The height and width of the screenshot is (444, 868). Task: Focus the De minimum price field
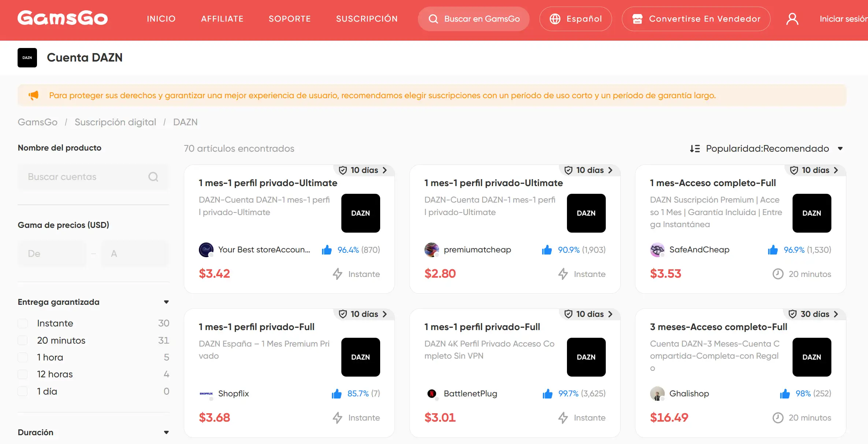pos(52,254)
